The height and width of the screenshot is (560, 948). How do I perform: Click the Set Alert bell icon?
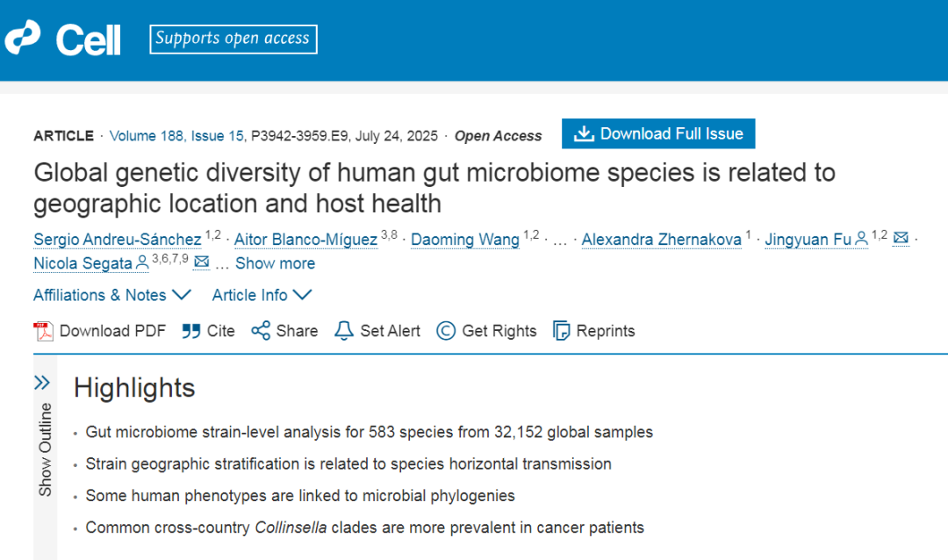tap(344, 331)
